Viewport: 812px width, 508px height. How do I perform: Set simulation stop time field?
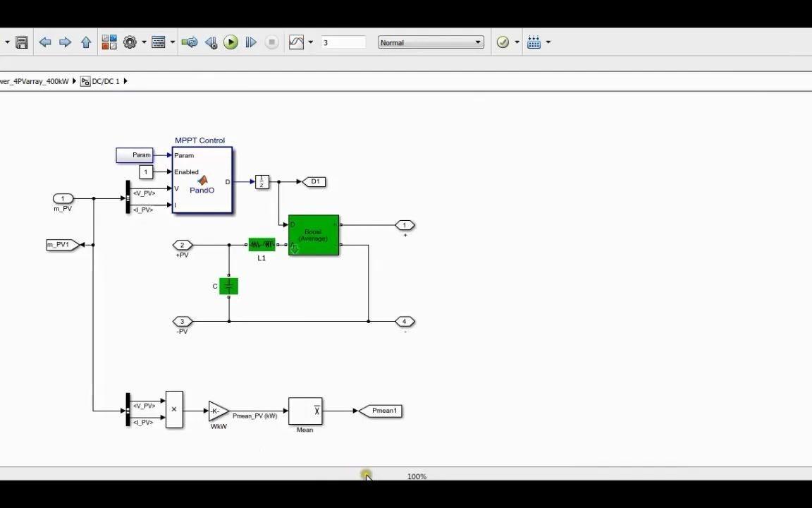coord(343,42)
